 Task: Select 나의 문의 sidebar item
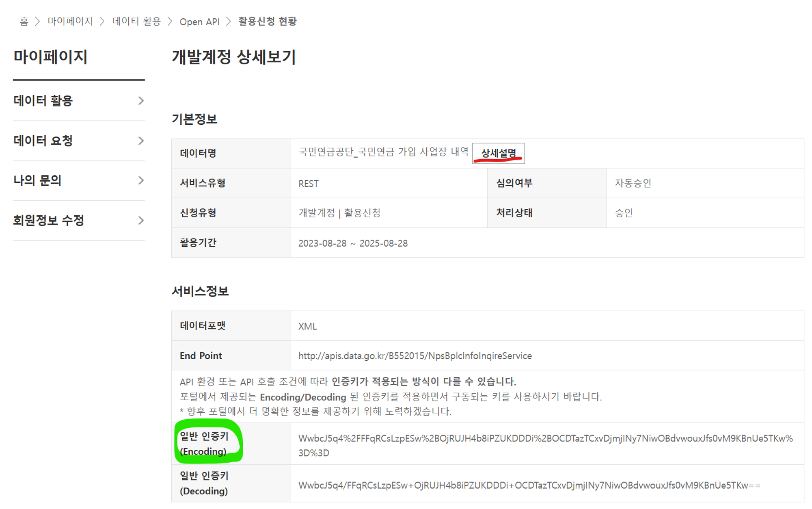(x=37, y=180)
